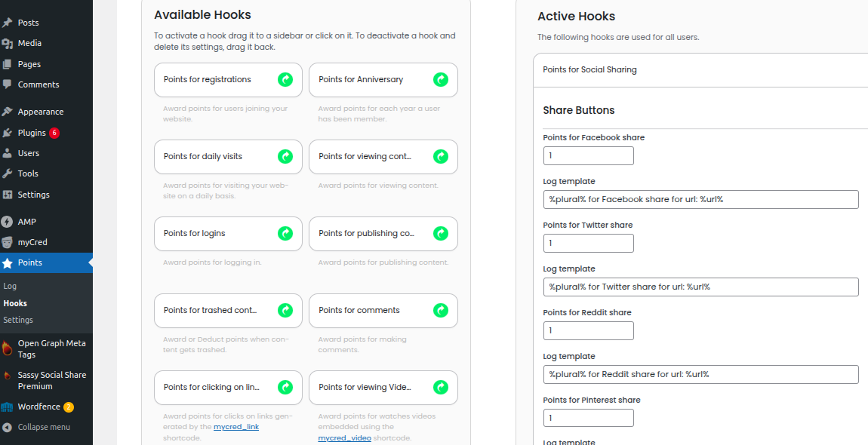This screenshot has width=868, height=445.
Task: Click the Points for Reddit share field
Action: pyautogui.click(x=589, y=330)
